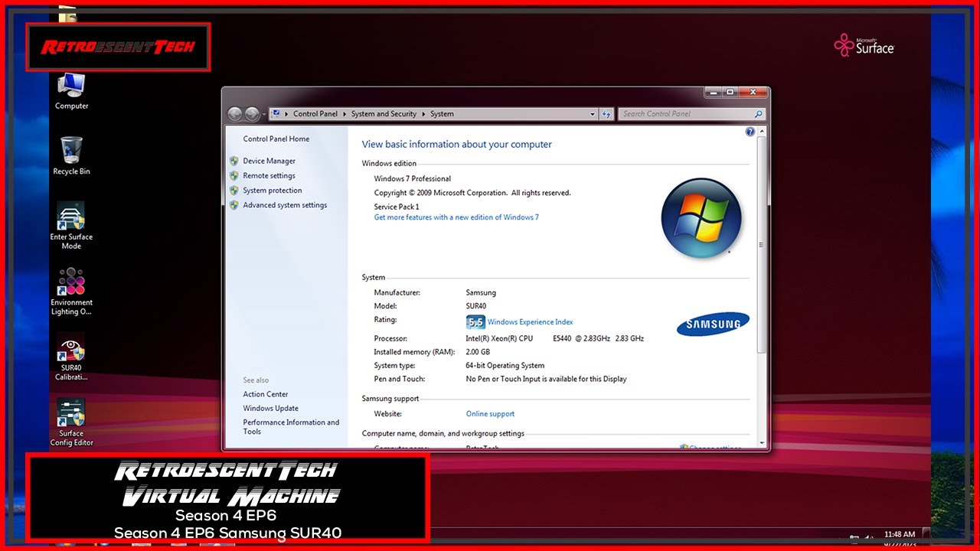Open Samsung Online support link
The height and width of the screenshot is (551, 980).
click(490, 414)
